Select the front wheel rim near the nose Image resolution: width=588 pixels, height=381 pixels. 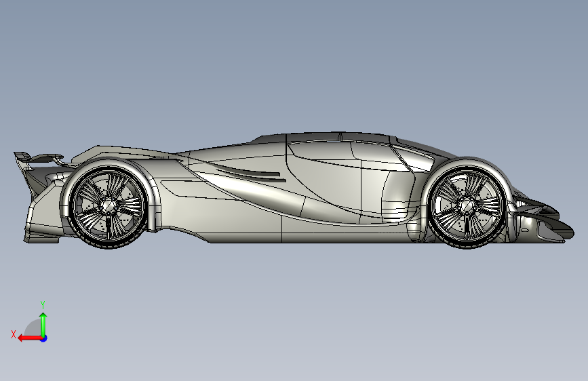click(x=467, y=205)
